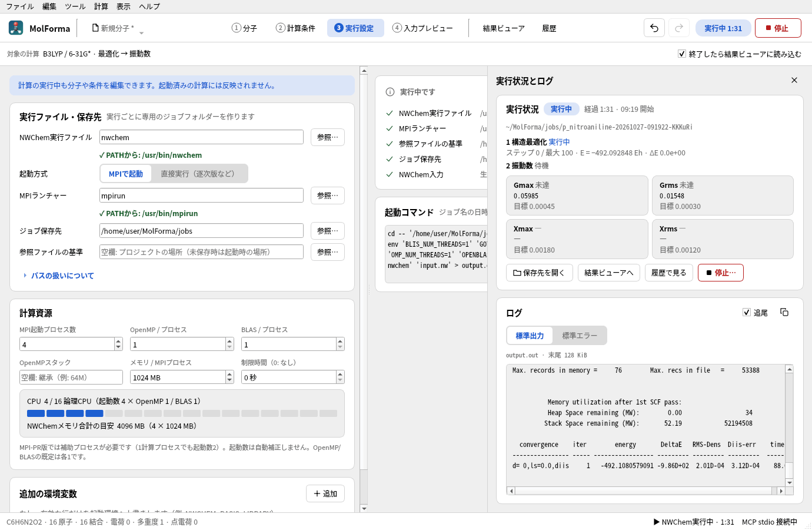Click 参照… button next to MPIランチャー

[x=328, y=196]
